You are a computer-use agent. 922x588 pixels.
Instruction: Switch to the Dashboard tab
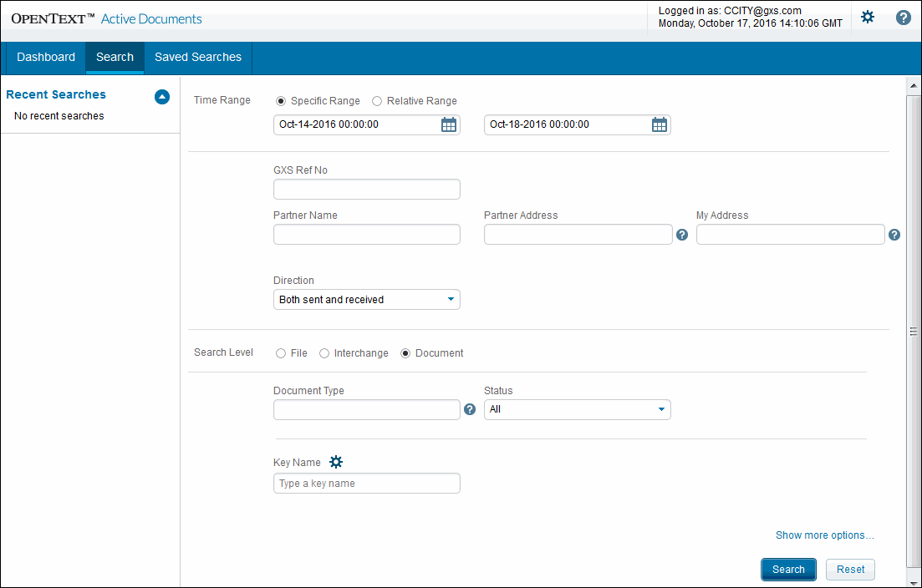pos(46,57)
